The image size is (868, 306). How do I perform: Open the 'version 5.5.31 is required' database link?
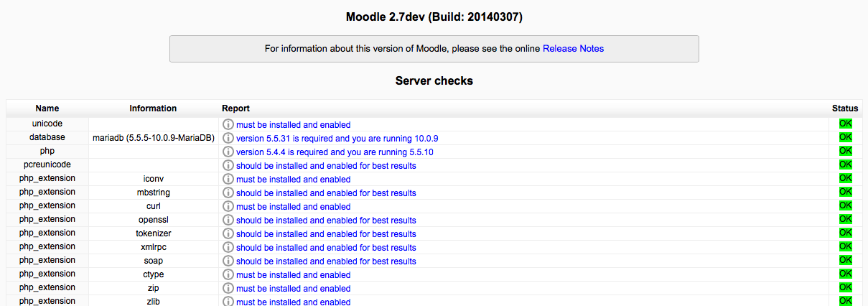[337, 139]
